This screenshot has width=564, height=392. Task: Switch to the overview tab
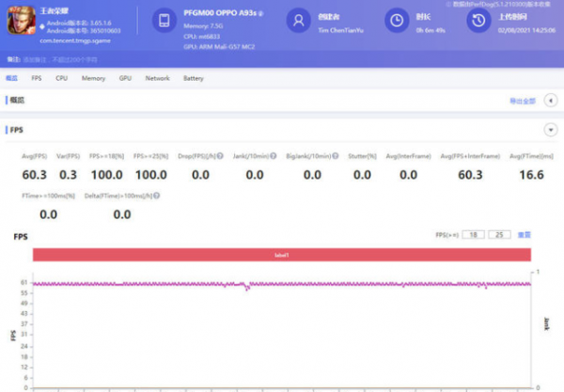tap(11, 78)
